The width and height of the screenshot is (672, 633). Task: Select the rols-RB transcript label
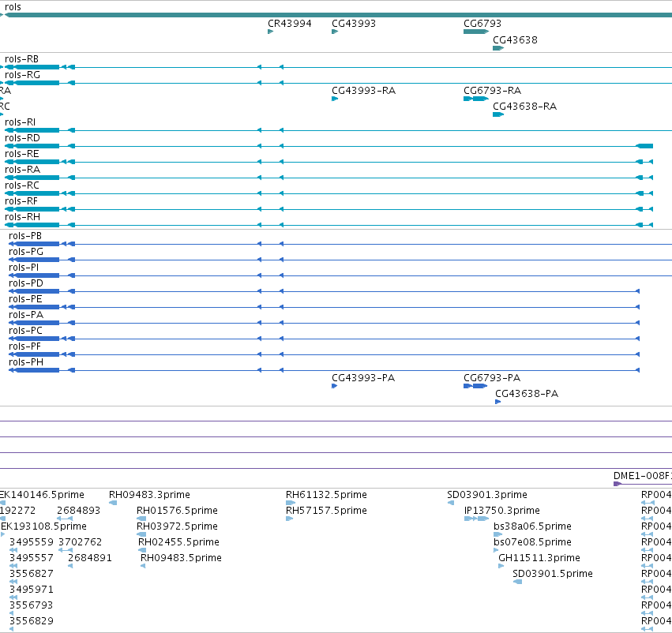[21, 58]
